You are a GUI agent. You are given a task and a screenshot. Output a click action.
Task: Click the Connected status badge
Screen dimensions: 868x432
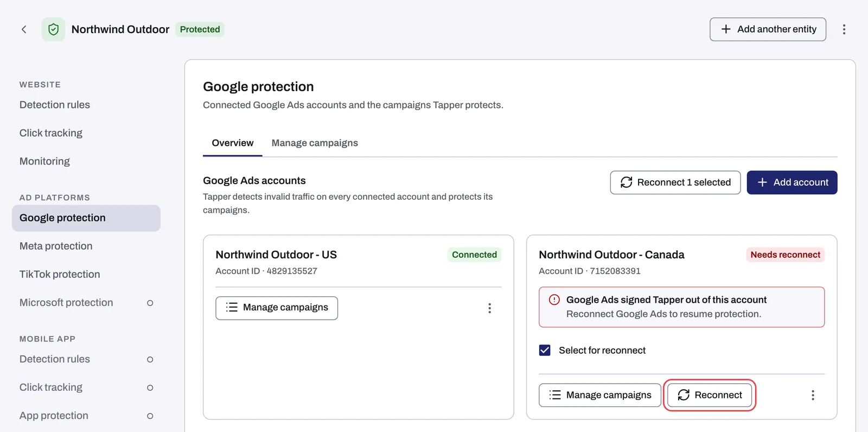point(474,255)
